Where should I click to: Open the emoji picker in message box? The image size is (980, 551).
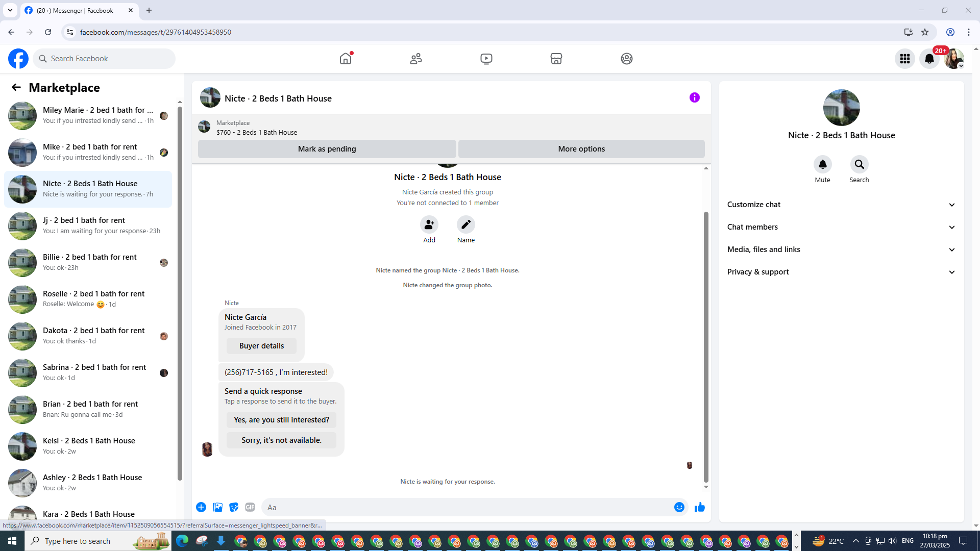tap(679, 507)
